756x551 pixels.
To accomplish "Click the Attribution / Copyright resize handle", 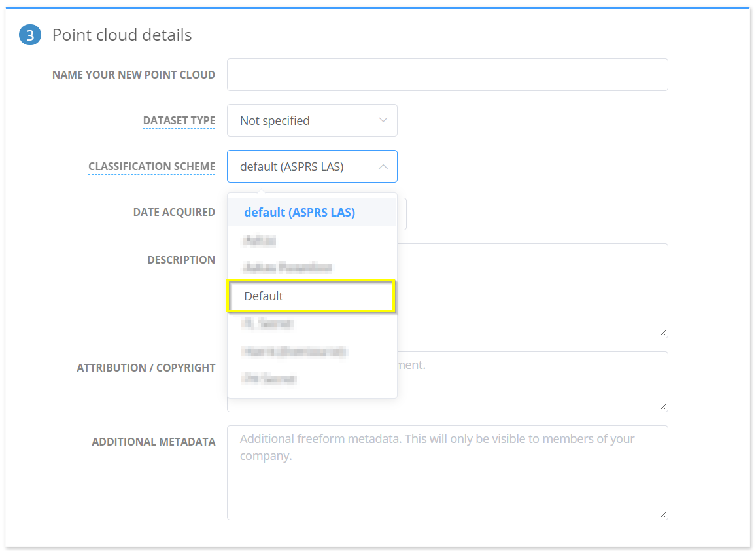I will (664, 407).
